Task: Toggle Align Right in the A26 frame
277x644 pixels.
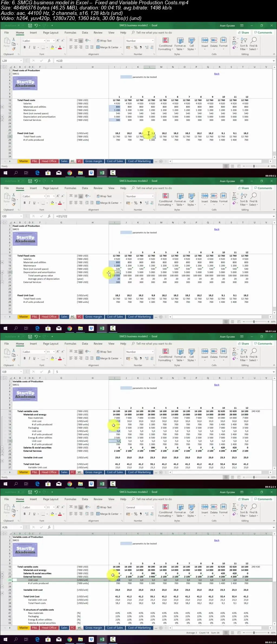Action: (x=81, y=514)
